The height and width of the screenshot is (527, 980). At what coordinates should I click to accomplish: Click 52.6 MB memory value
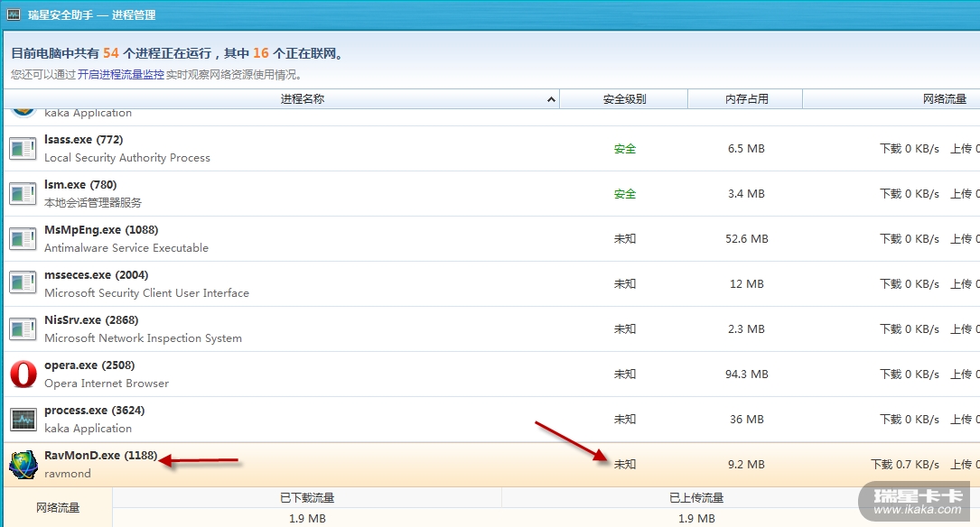coord(746,238)
